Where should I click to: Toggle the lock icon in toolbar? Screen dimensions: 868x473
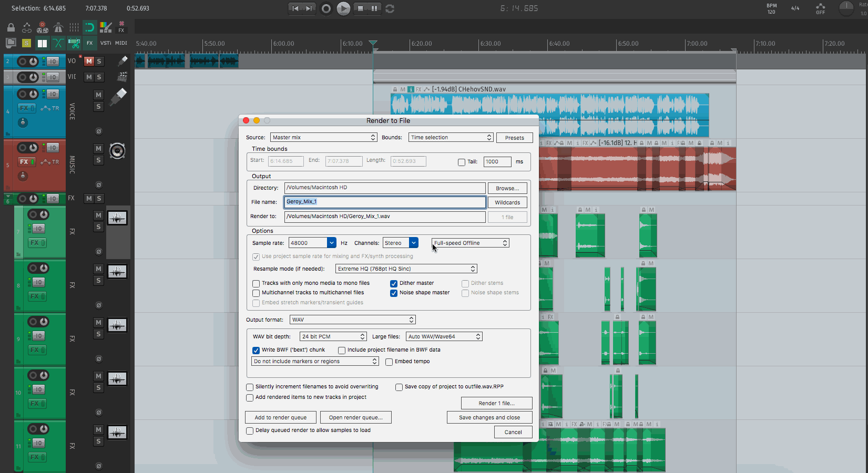coord(11,27)
